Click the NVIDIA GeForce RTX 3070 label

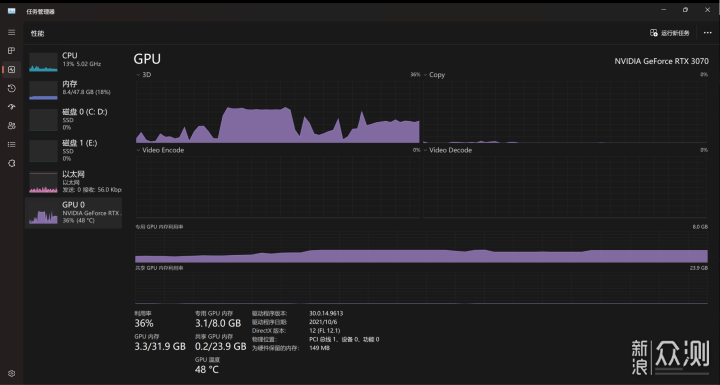(x=661, y=61)
